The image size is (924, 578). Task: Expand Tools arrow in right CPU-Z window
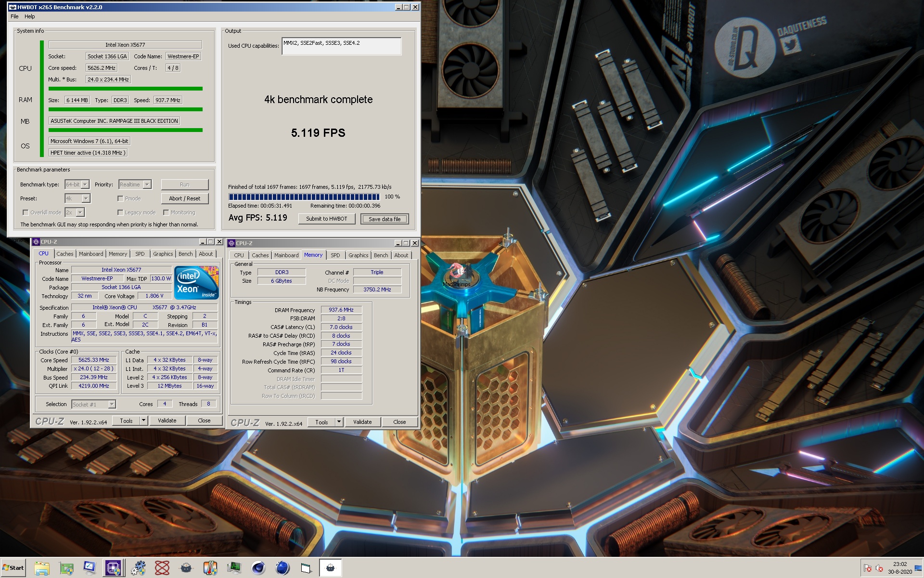coord(339,422)
